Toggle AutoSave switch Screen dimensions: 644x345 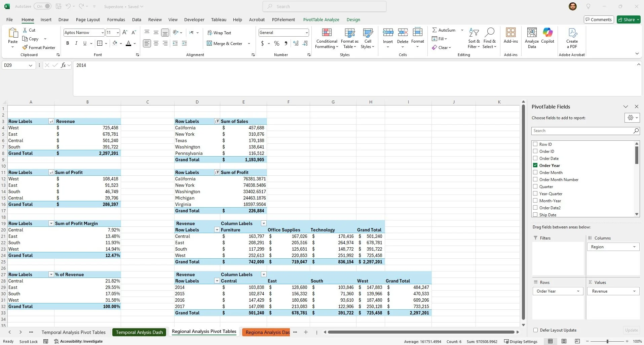click(43, 6)
